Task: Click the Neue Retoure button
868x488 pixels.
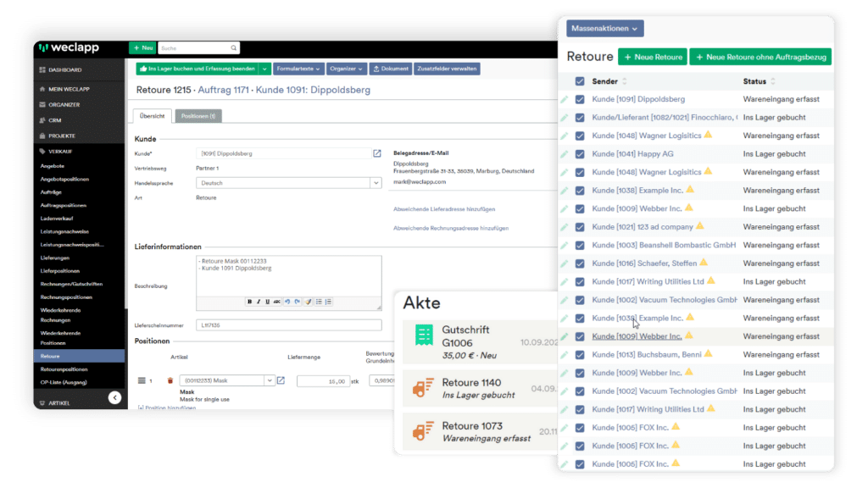Action: point(652,57)
